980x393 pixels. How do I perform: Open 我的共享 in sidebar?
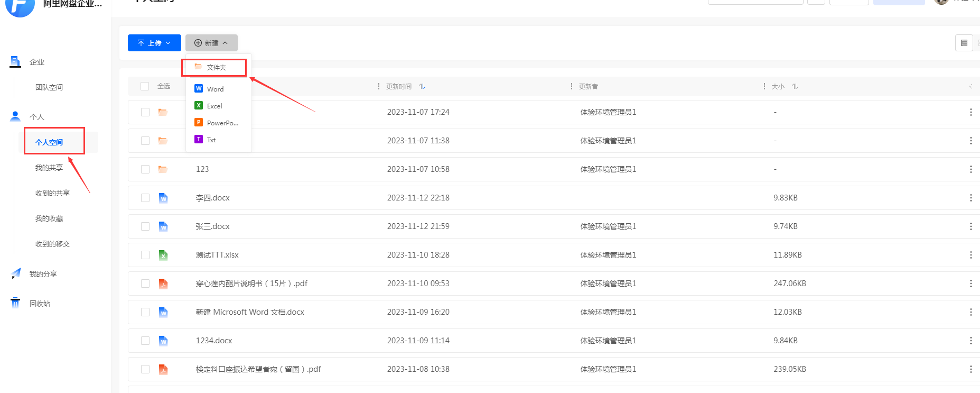click(x=49, y=168)
